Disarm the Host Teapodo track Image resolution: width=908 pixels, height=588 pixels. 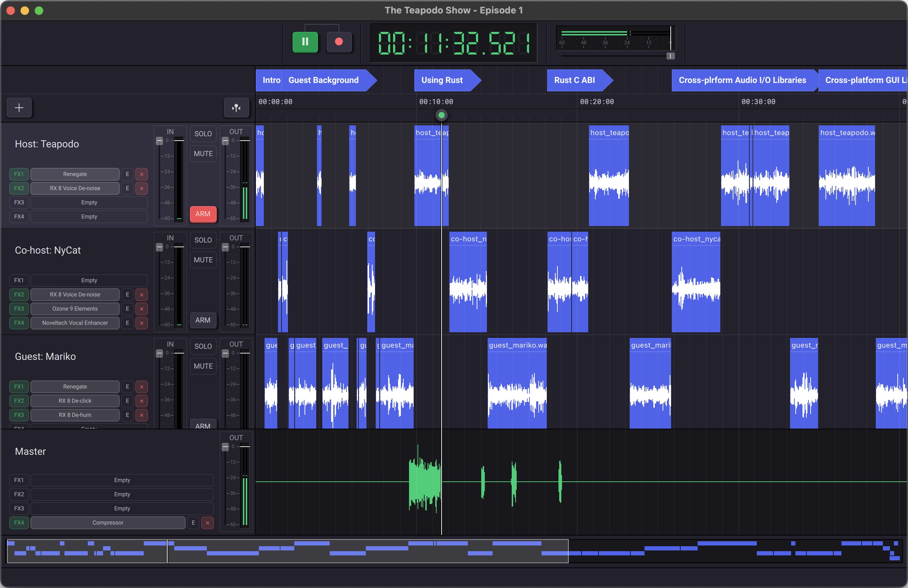pyautogui.click(x=203, y=214)
